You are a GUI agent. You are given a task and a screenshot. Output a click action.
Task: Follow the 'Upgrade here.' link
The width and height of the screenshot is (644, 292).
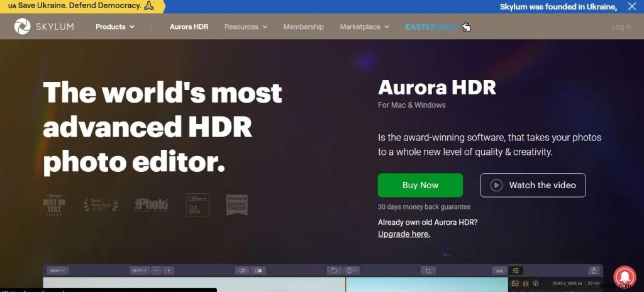tap(404, 234)
